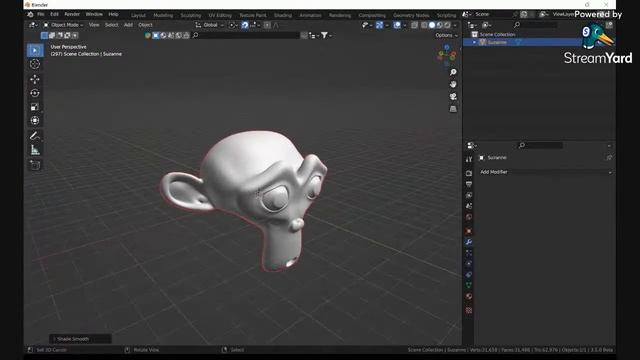This screenshot has height=360, width=640.
Task: Open the Particle properties tab
Action: 469,253
